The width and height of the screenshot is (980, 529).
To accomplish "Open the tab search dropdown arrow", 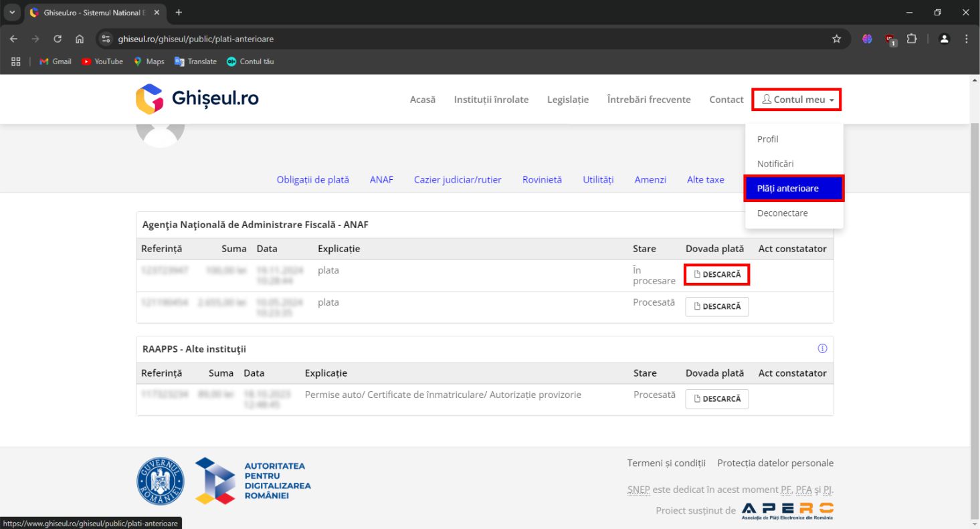I will [12, 13].
